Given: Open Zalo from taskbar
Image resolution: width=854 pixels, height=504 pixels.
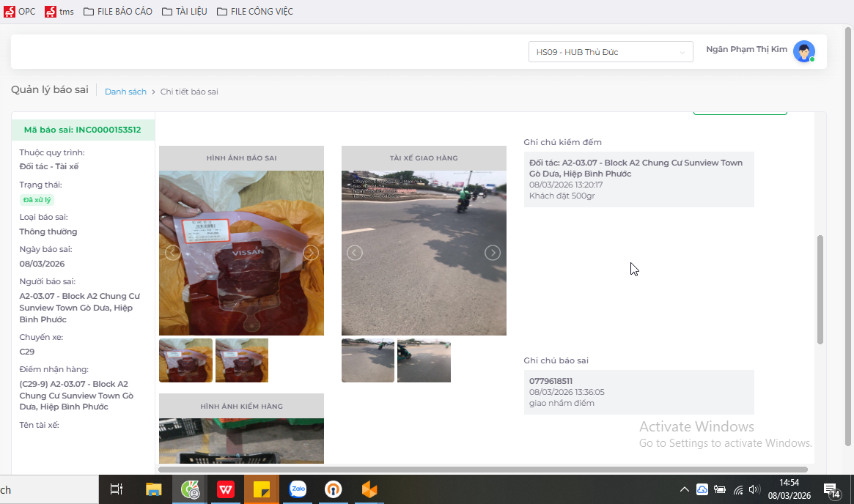Looking at the screenshot, I should click(298, 489).
